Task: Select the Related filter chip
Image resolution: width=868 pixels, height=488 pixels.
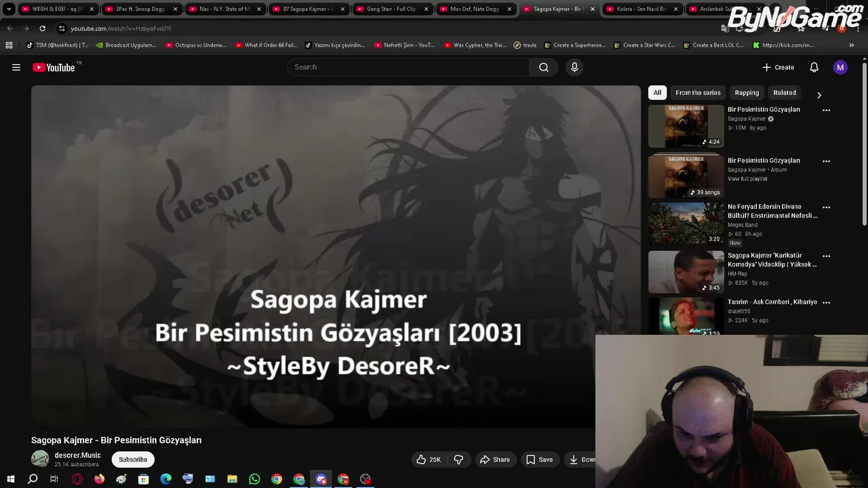Action: point(785,93)
